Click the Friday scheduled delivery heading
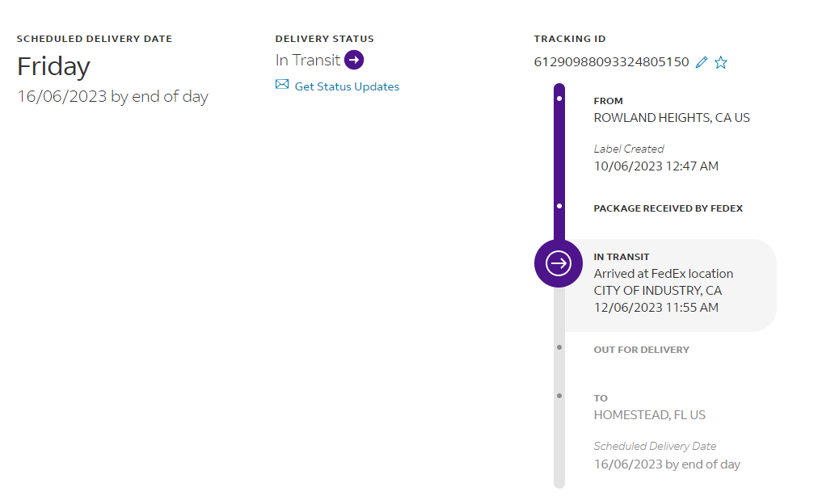 pyautogui.click(x=53, y=66)
